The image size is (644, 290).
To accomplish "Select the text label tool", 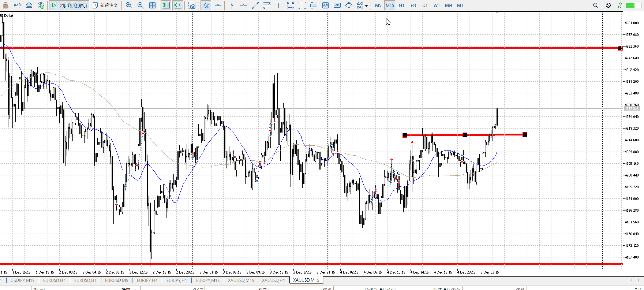I will [278, 5].
